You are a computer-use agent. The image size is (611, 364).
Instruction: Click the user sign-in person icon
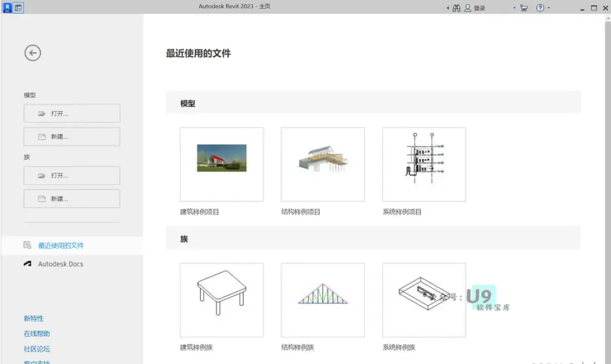[x=468, y=8]
